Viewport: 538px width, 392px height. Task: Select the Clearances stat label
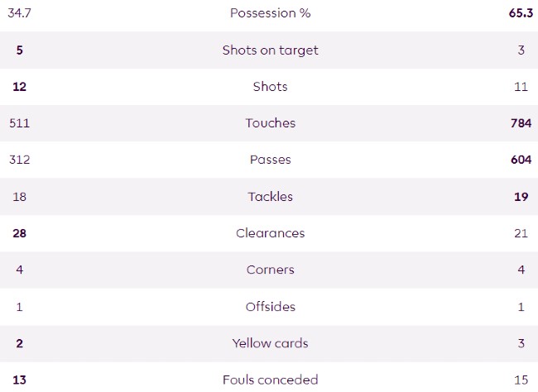click(270, 233)
